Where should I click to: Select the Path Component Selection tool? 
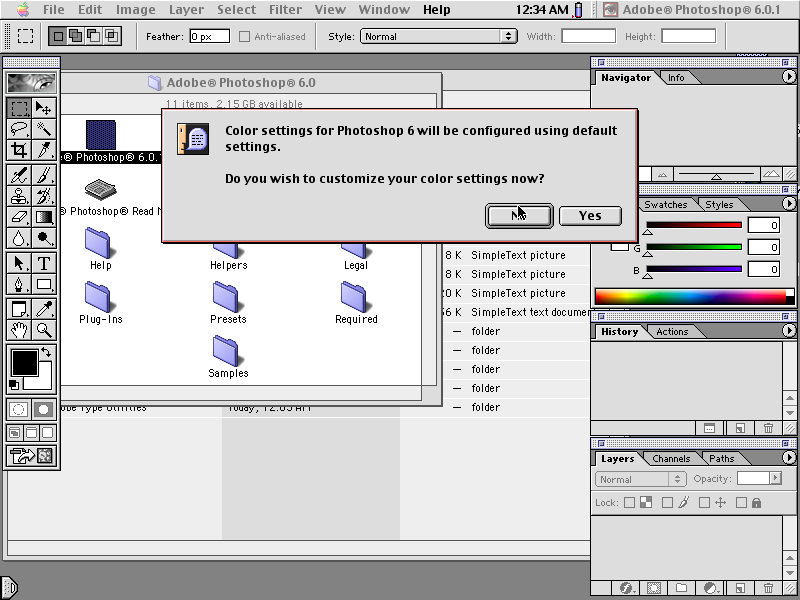click(x=19, y=263)
